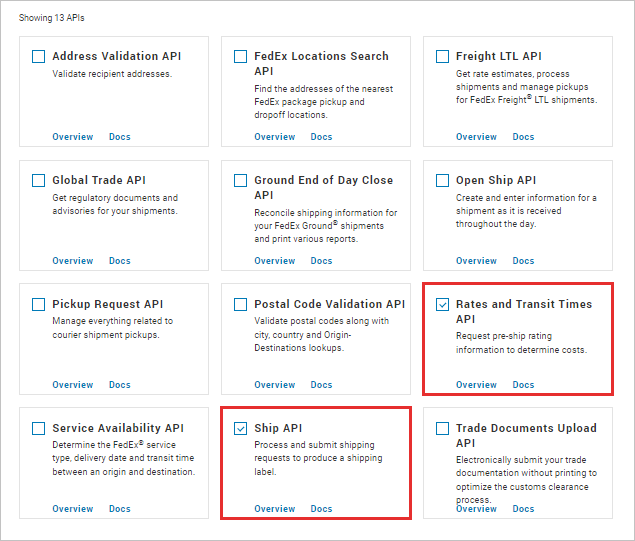This screenshot has height=541, width=635.
Task: Enable the Freight LTL API checkbox
Action: (443, 57)
